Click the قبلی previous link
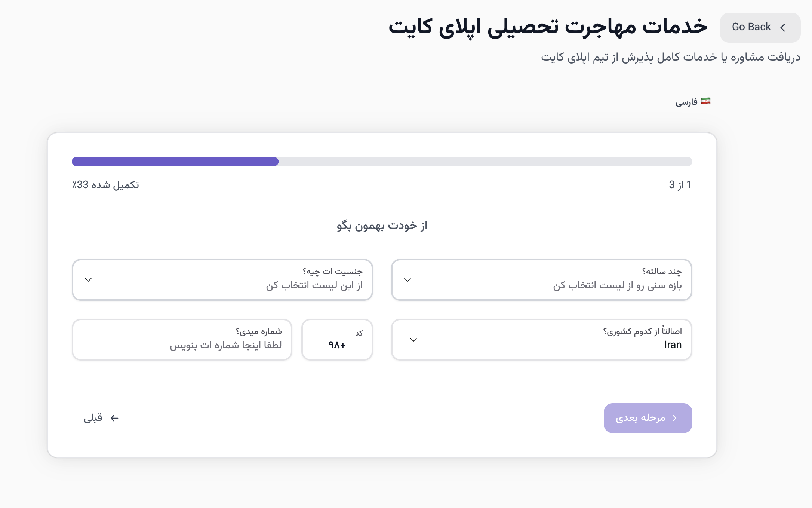812x508 pixels. click(x=93, y=418)
